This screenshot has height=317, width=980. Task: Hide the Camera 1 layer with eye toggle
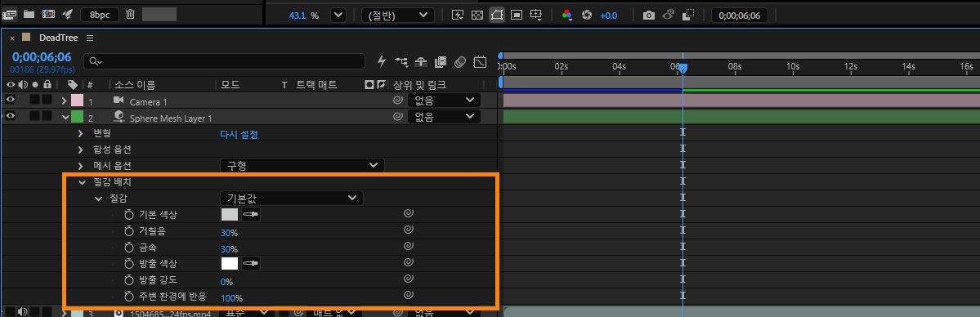11,100
